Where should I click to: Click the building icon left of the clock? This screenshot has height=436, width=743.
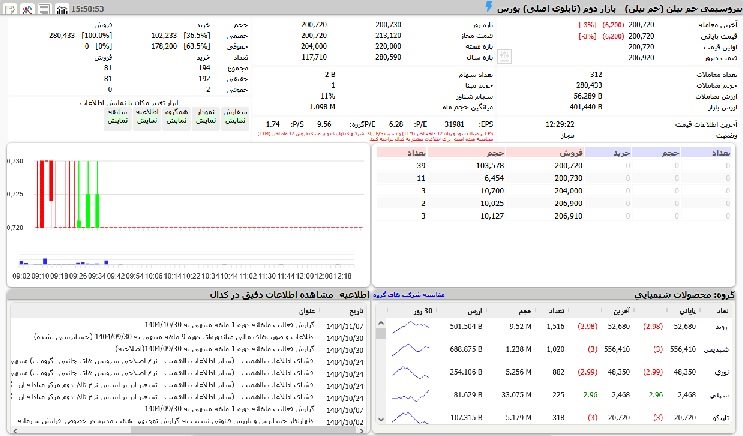[x=63, y=8]
